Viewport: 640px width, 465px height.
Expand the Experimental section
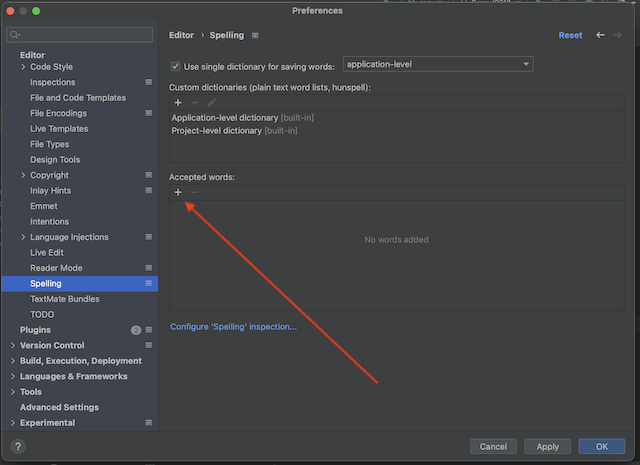coord(13,423)
